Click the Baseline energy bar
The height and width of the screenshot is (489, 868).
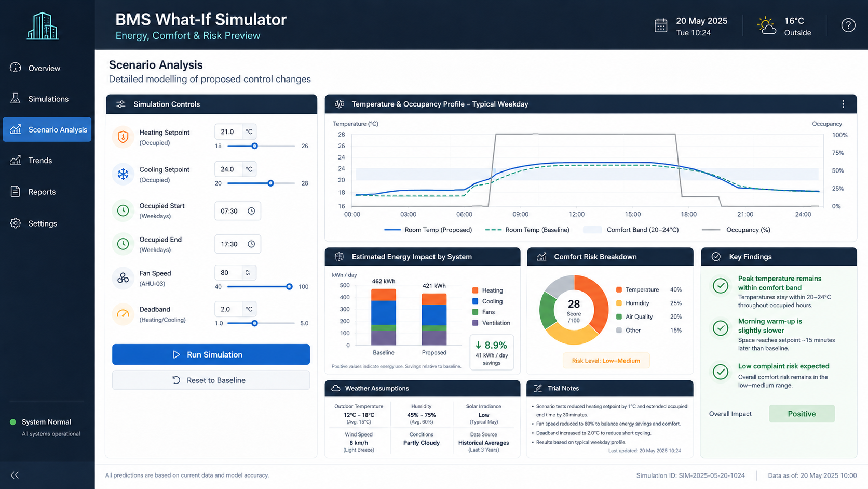pyautogui.click(x=384, y=316)
